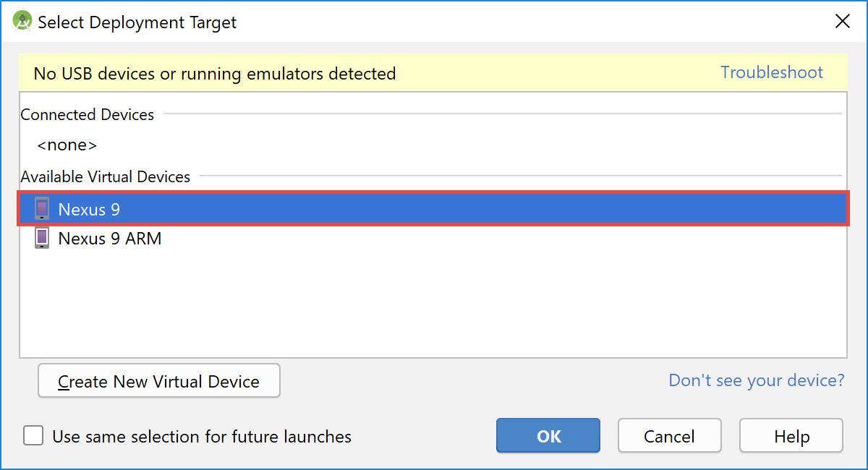The image size is (868, 470).
Task: Select the Nexus 9 ARM virtual device
Action: coord(433,238)
